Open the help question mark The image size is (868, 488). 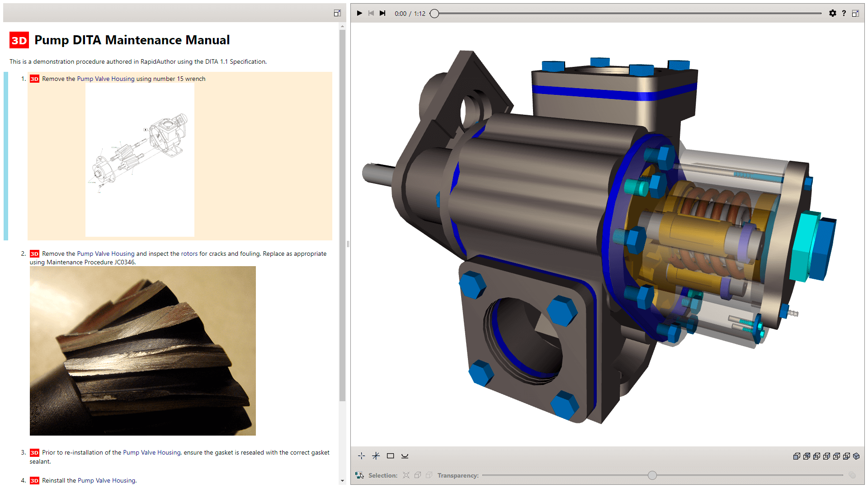pyautogui.click(x=844, y=13)
